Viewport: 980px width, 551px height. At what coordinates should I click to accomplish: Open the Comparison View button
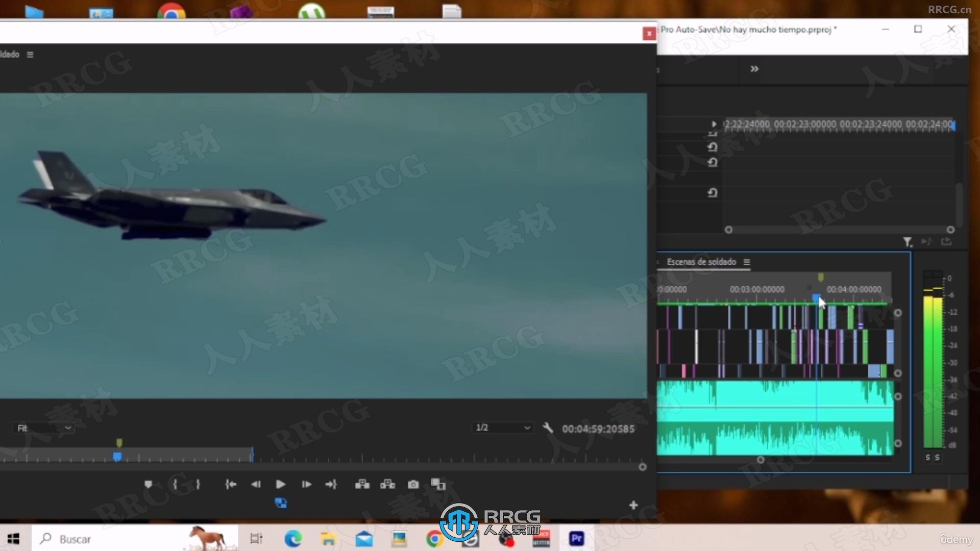click(x=438, y=484)
